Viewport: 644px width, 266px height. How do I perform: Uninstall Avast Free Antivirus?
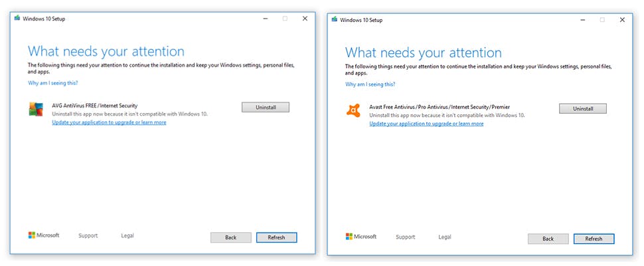(x=583, y=108)
